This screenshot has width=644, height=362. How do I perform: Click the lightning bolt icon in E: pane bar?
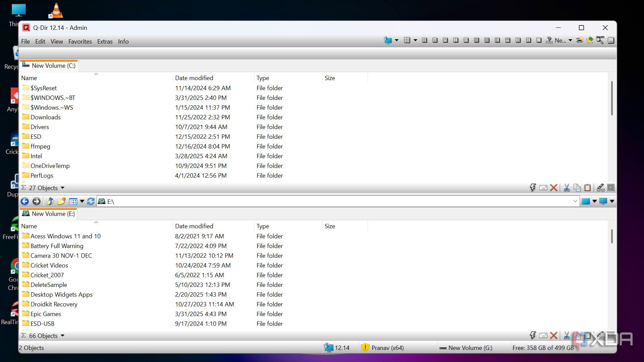coord(533,336)
